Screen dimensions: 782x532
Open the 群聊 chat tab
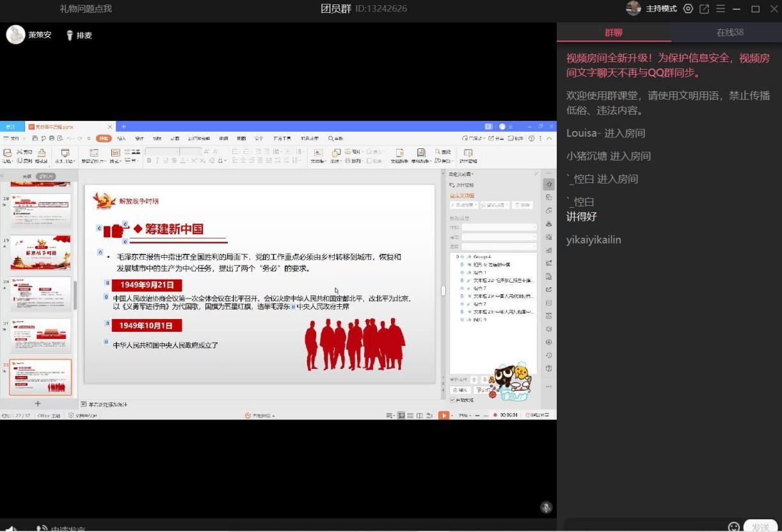pos(613,33)
